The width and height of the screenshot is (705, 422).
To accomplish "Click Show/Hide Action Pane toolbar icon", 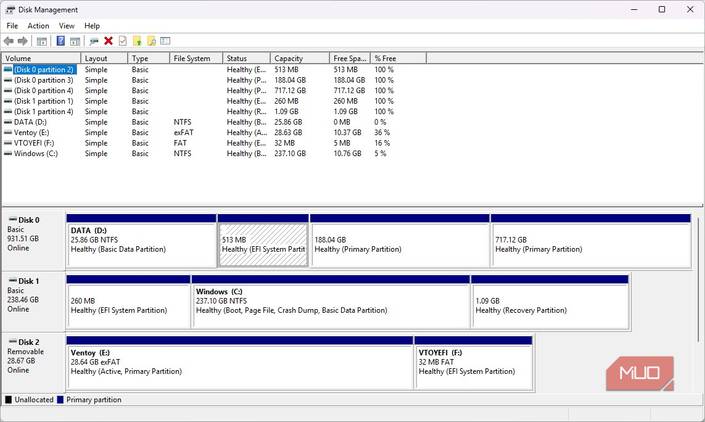I will tap(75, 41).
